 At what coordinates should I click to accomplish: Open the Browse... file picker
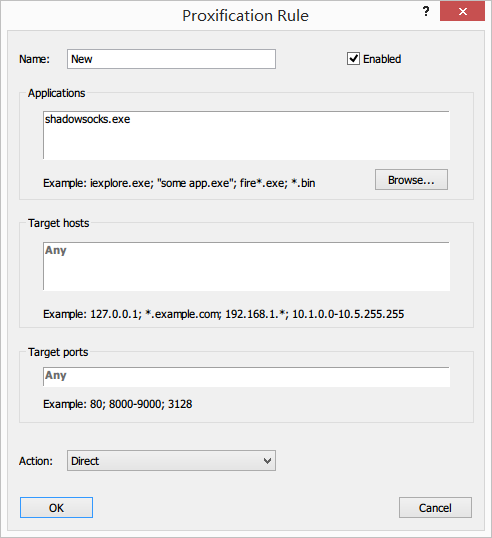(x=411, y=179)
